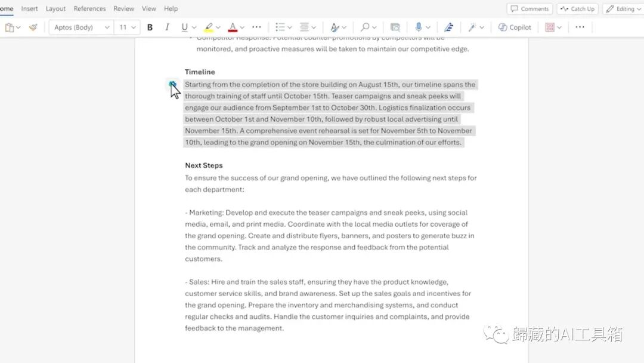Open the Styles tool
The width and height of the screenshot is (644, 363).
335,27
